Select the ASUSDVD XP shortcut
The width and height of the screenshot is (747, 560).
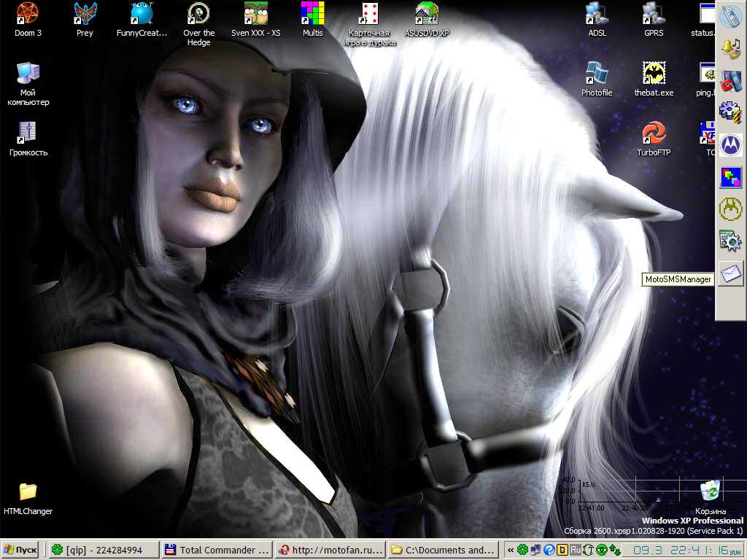(x=427, y=20)
